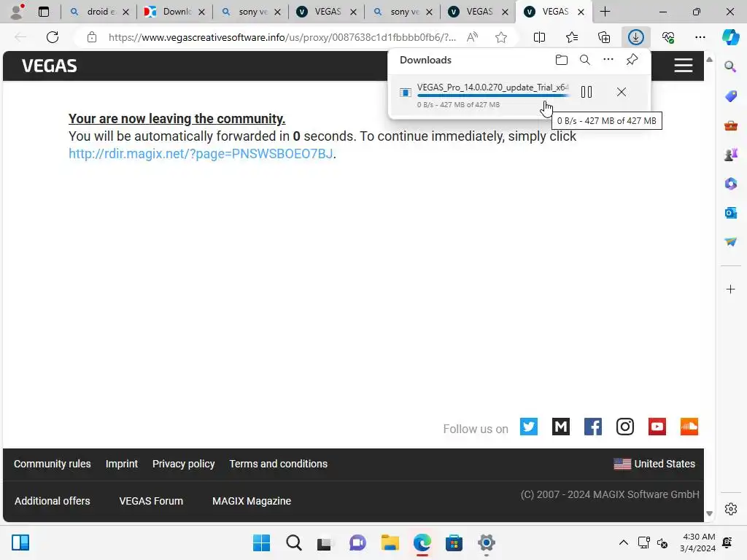Click the page scrollbar down arrow
This screenshot has height=560, width=747.
(x=709, y=513)
